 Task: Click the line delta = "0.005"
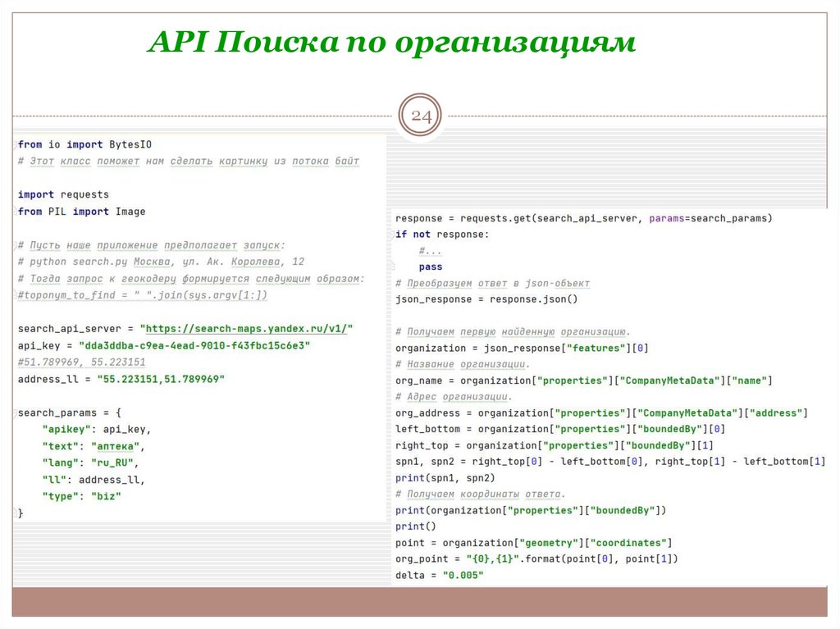(x=440, y=576)
